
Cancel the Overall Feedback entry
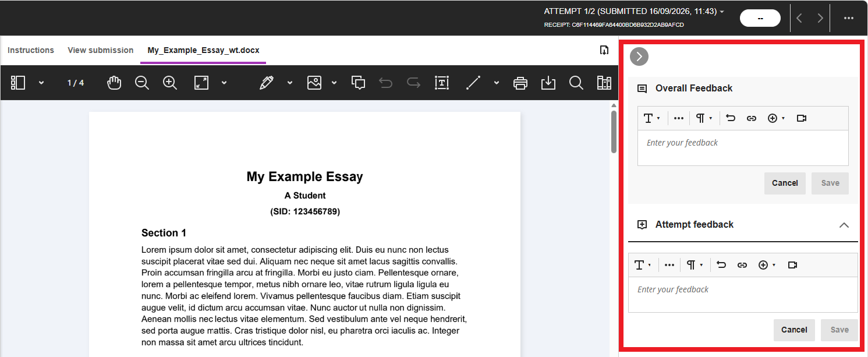click(x=785, y=183)
